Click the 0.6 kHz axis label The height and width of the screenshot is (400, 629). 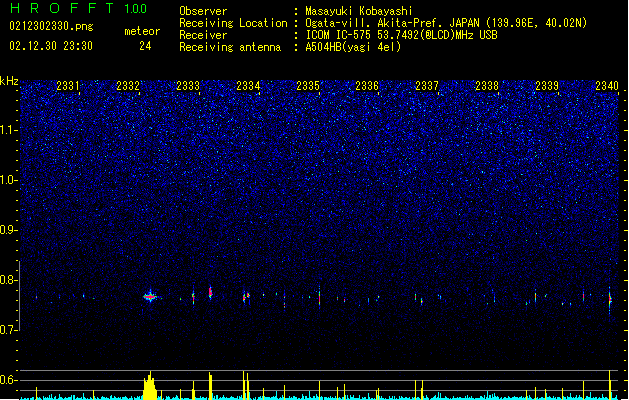[x=9, y=380]
